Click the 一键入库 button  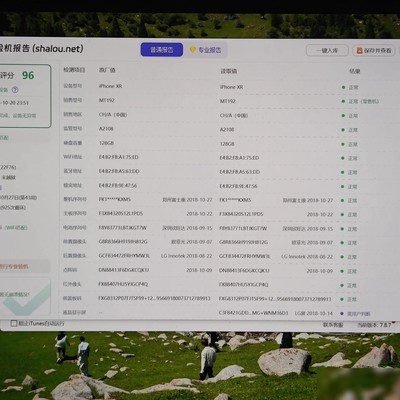pos(327,50)
